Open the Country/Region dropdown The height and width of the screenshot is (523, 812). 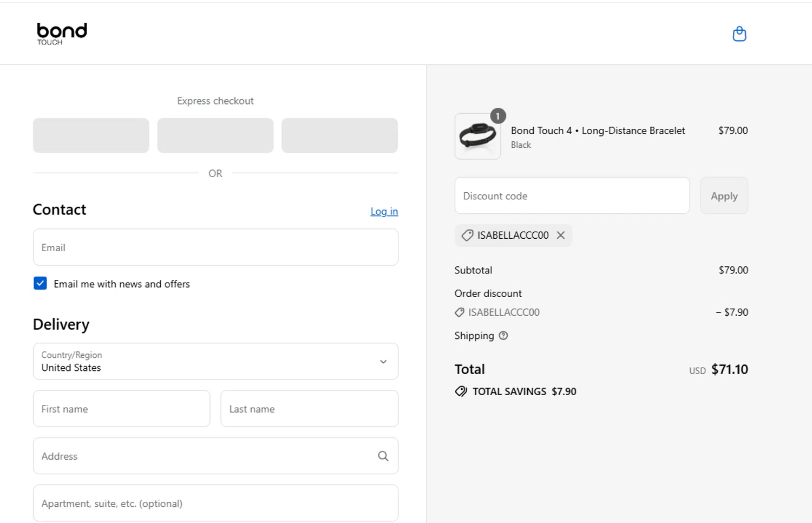pos(215,361)
